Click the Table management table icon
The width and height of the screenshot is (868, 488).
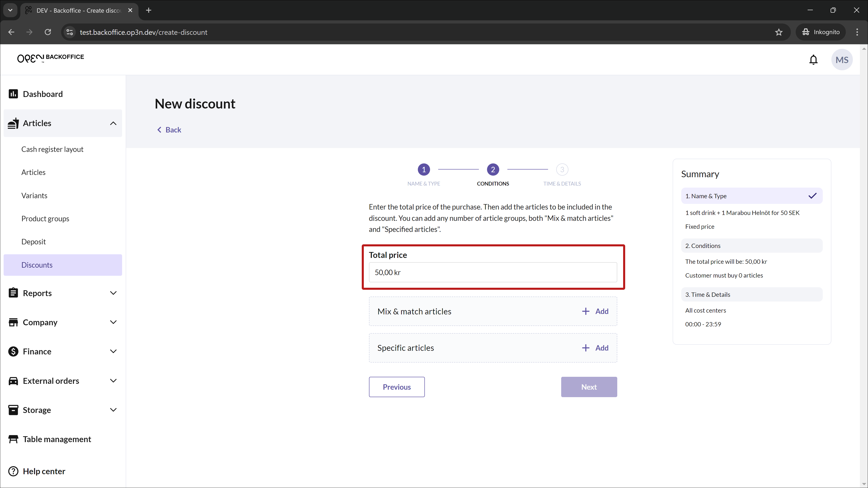pyautogui.click(x=13, y=439)
